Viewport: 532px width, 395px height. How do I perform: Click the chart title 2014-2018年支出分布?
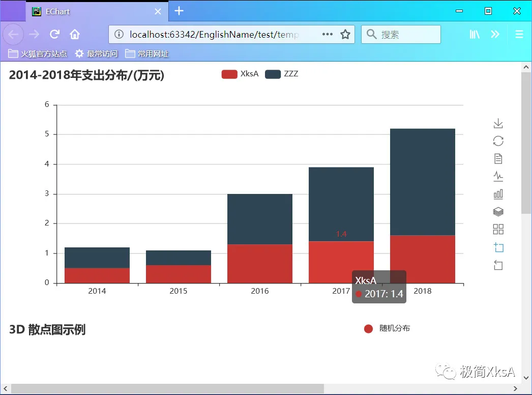click(x=86, y=75)
